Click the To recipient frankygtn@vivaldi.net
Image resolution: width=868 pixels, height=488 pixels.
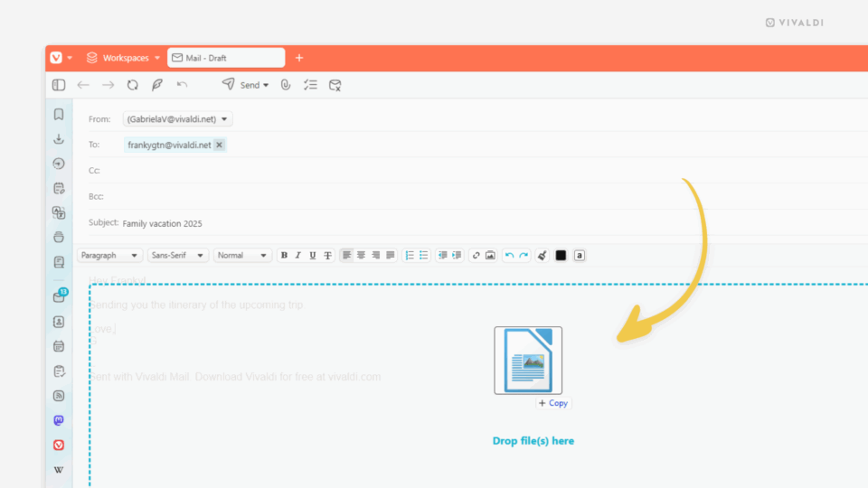[x=169, y=145]
